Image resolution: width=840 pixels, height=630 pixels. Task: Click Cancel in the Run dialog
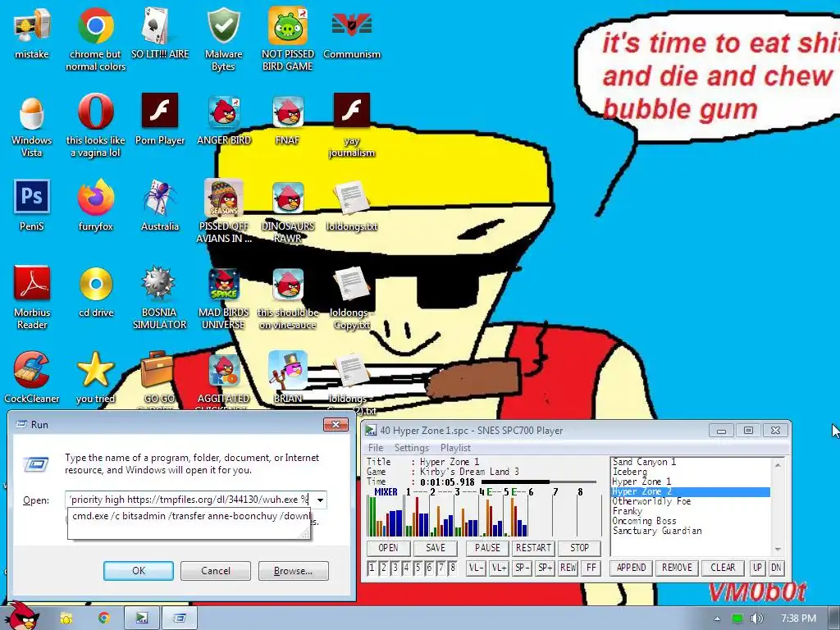coord(216,571)
